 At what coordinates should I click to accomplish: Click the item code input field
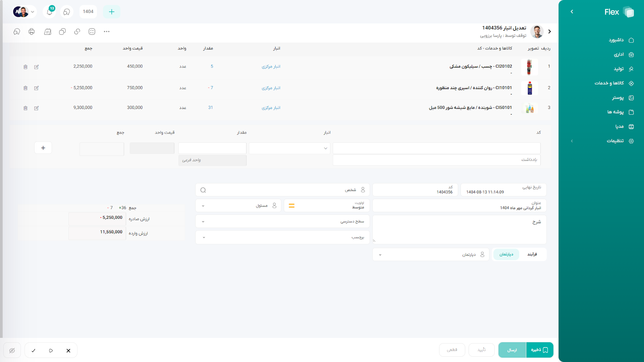[436, 148]
